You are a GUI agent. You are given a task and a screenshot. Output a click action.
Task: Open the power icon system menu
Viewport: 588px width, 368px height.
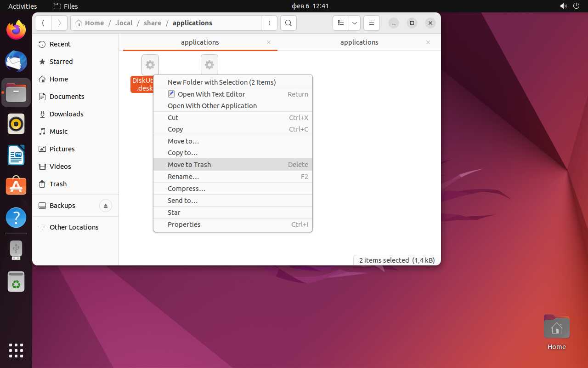pyautogui.click(x=577, y=6)
